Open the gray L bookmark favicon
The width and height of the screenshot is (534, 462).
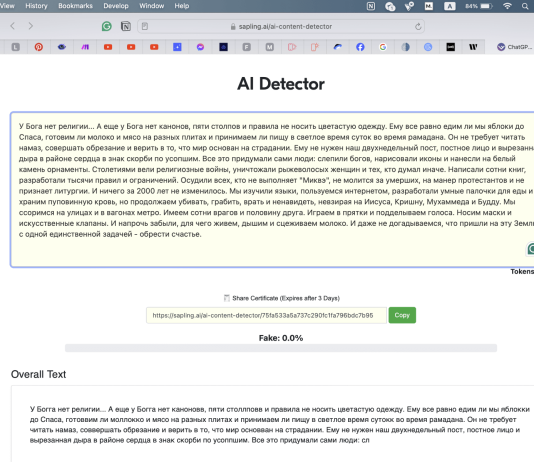pos(15,47)
